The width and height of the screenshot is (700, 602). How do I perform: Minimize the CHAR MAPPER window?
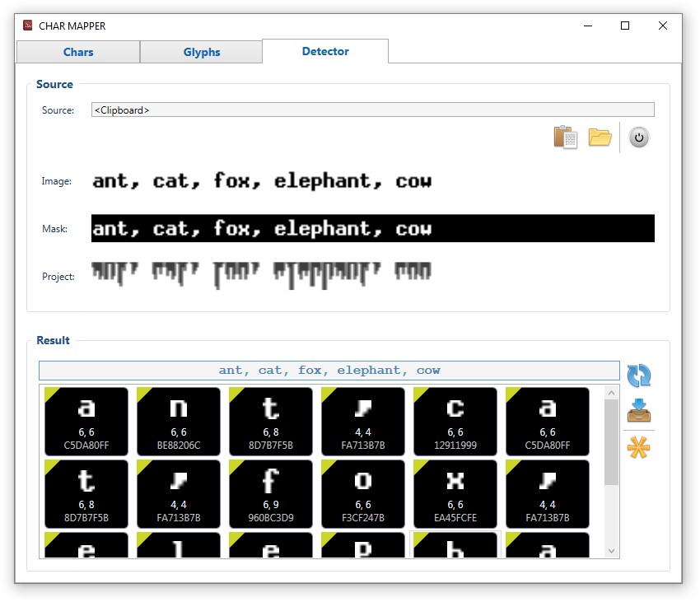(588, 26)
